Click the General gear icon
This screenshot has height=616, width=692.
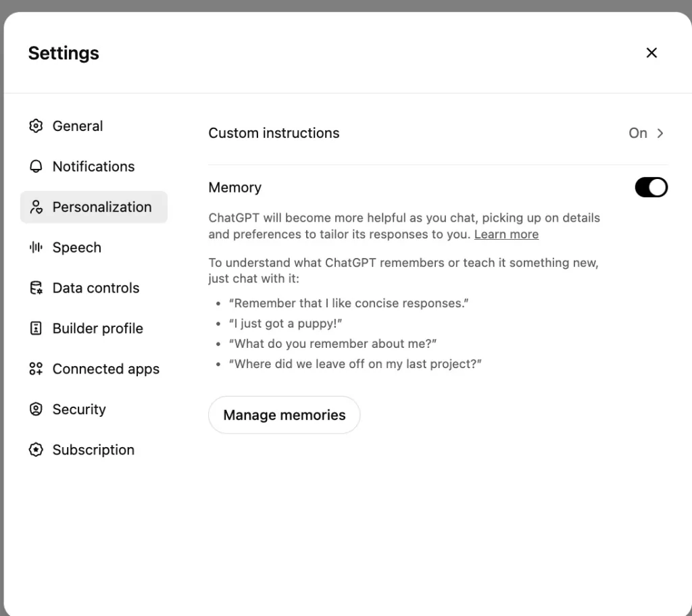pyautogui.click(x=36, y=126)
